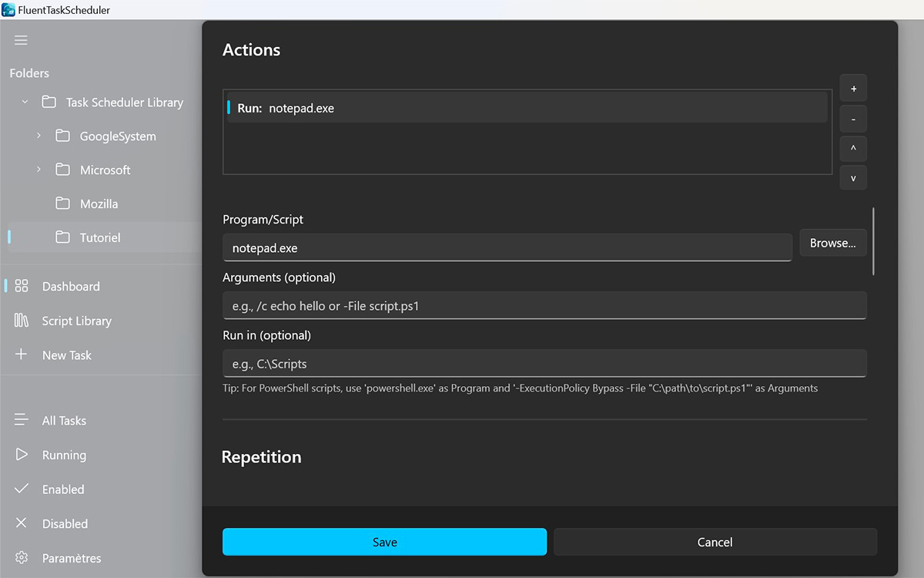
Task: Add a new action with the + button
Action: [852, 88]
